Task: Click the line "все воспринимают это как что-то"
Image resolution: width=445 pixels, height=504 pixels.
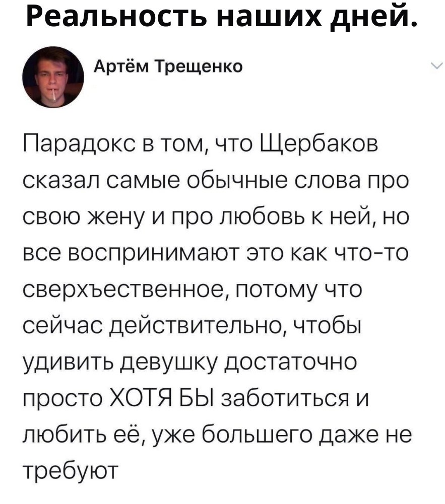Action: (x=216, y=254)
